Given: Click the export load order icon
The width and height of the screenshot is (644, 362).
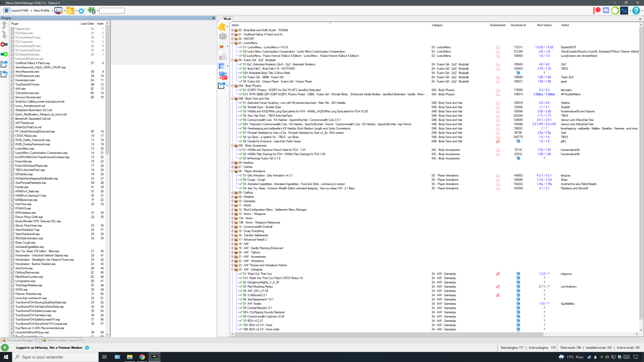Looking at the screenshot, I should 4,64.
